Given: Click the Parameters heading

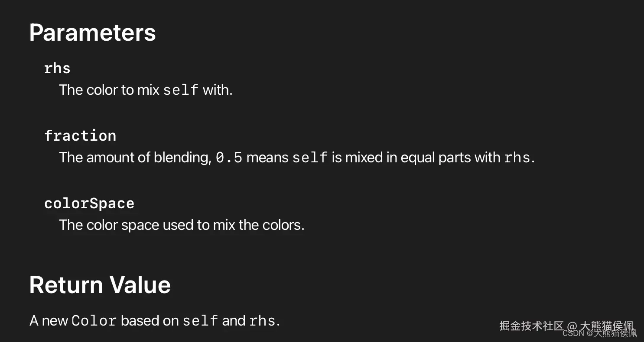Looking at the screenshot, I should pos(92,32).
